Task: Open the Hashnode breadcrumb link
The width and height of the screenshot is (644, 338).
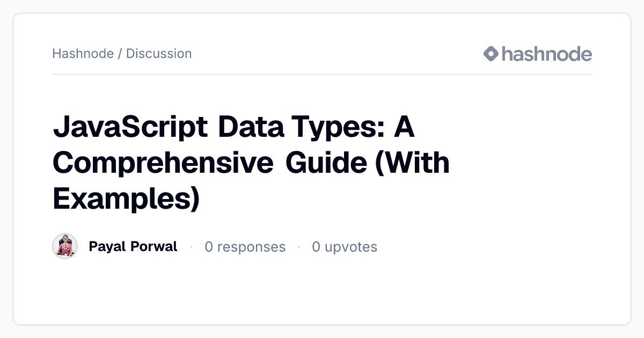Action: tap(83, 54)
